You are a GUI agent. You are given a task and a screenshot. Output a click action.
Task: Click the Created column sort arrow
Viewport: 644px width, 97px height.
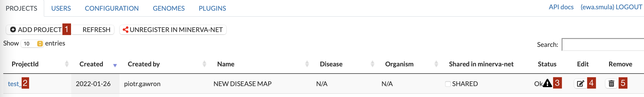pos(115,65)
